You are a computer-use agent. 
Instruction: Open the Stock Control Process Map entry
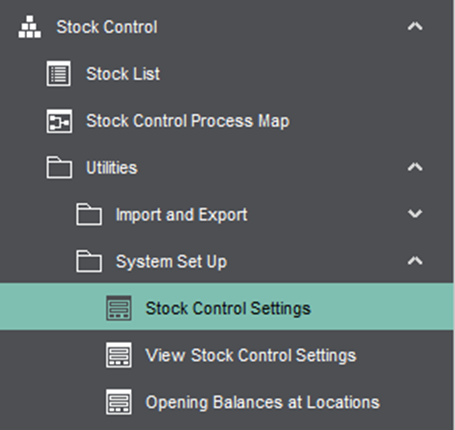tap(188, 121)
